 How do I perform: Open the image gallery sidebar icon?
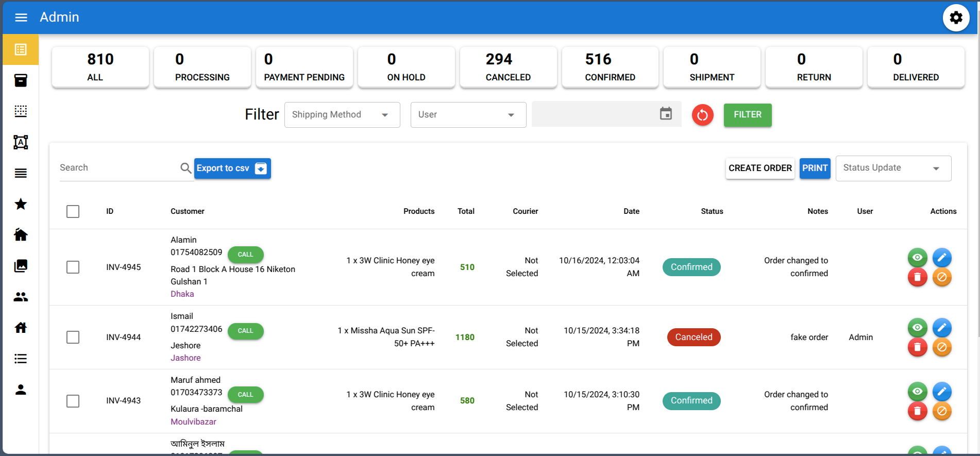click(x=21, y=266)
